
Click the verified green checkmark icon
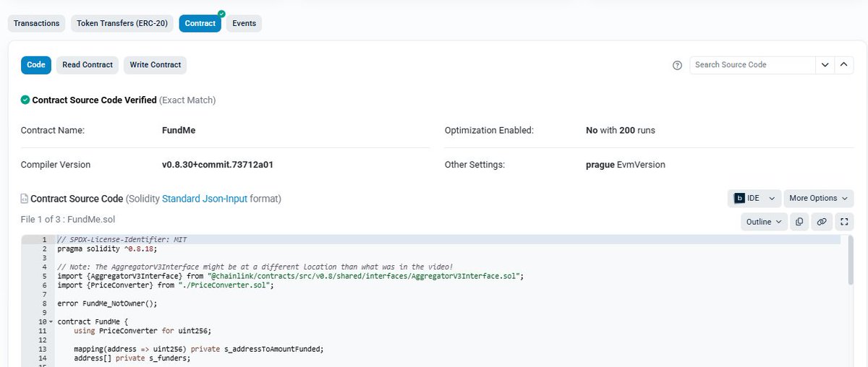pyautogui.click(x=25, y=100)
